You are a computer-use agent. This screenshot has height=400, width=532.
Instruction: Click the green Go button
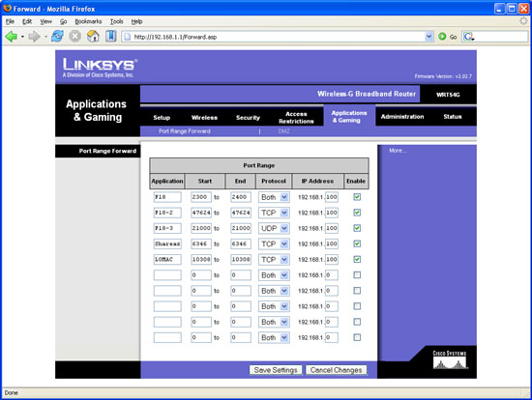tap(447, 37)
